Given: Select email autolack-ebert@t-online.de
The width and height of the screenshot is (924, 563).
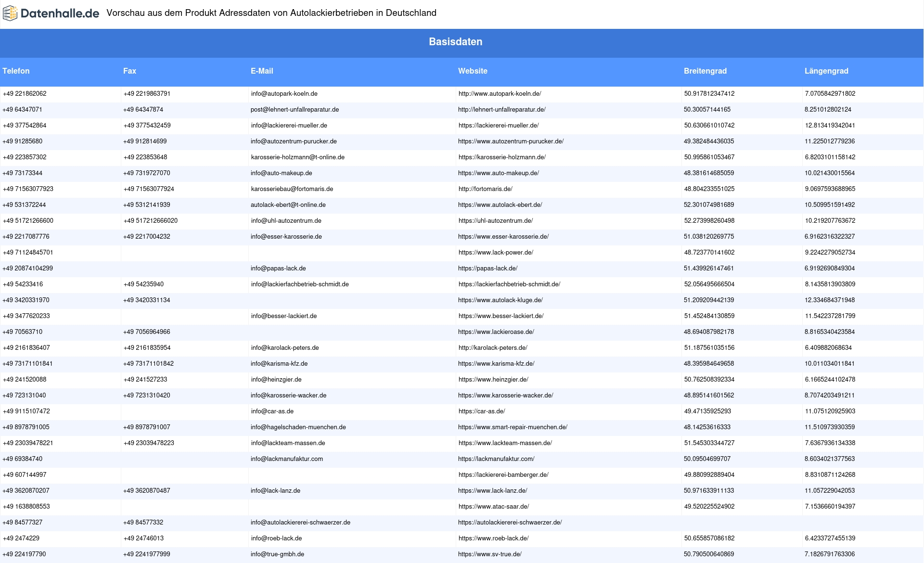Looking at the screenshot, I should point(288,205).
